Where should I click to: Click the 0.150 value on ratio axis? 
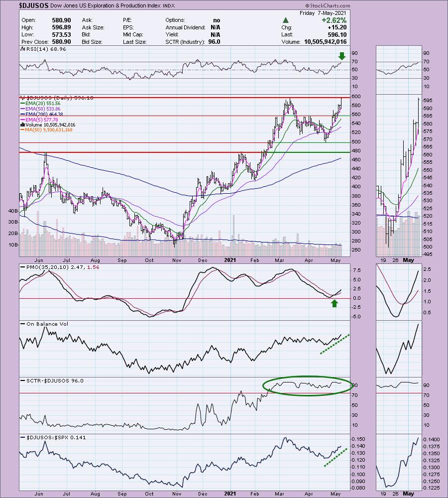pyautogui.click(x=358, y=439)
